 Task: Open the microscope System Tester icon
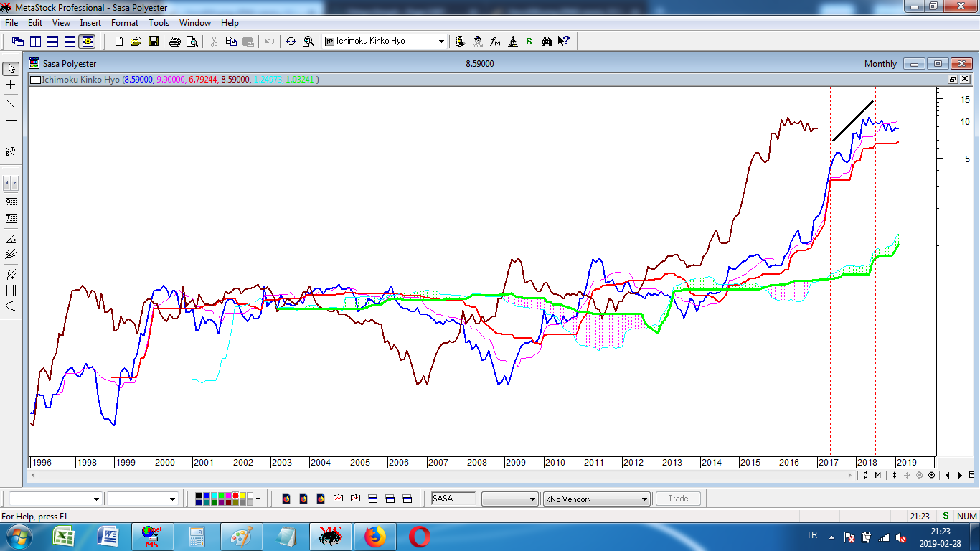(512, 42)
